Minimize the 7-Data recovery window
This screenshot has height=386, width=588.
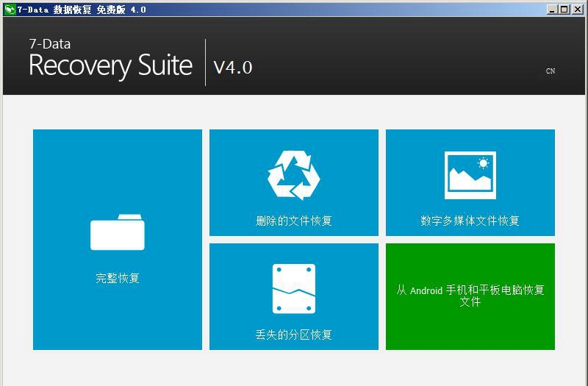pyautogui.click(x=552, y=10)
